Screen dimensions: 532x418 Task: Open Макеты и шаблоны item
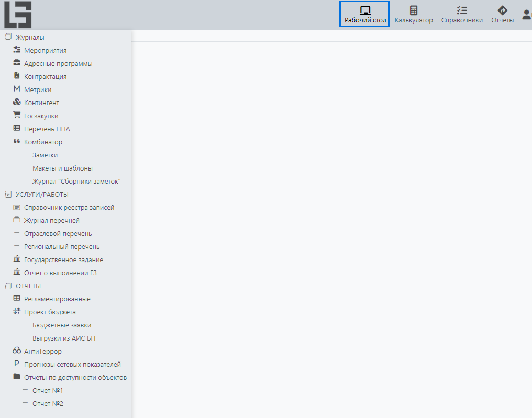(x=62, y=168)
